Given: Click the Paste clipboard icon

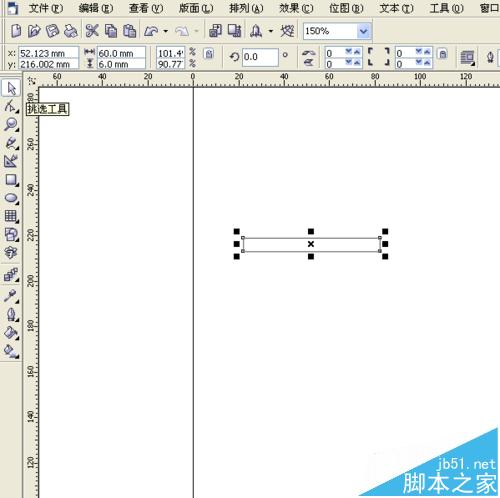Looking at the screenshot, I should pyautogui.click(x=129, y=31).
